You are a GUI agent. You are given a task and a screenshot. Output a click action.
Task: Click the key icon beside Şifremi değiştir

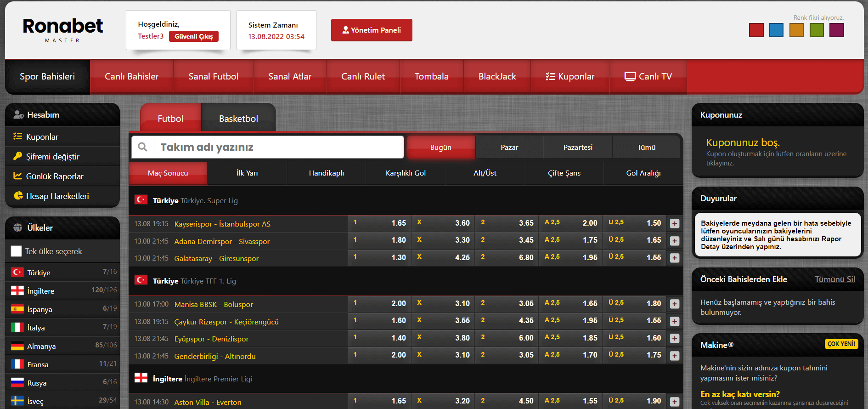click(18, 156)
